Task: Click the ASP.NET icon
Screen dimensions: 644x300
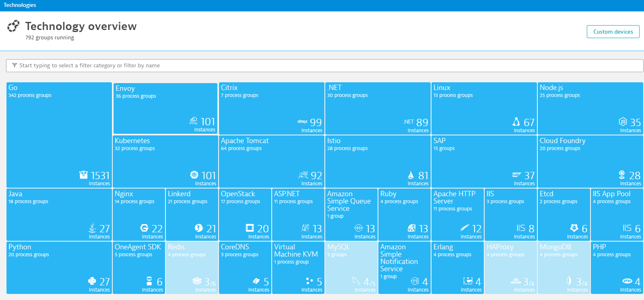Action: pyautogui.click(x=305, y=228)
